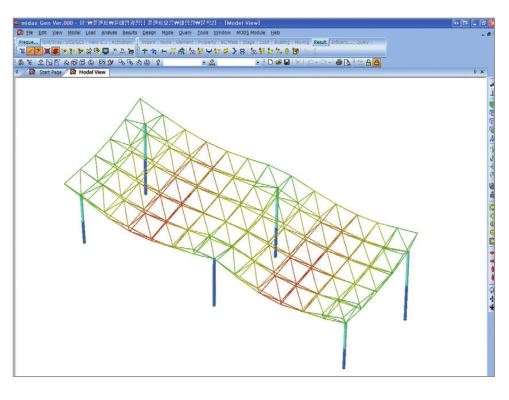Viewport: 509px width, 400px height.
Task: Click the dark green monitor icon in toolbar
Action: click(105, 51)
